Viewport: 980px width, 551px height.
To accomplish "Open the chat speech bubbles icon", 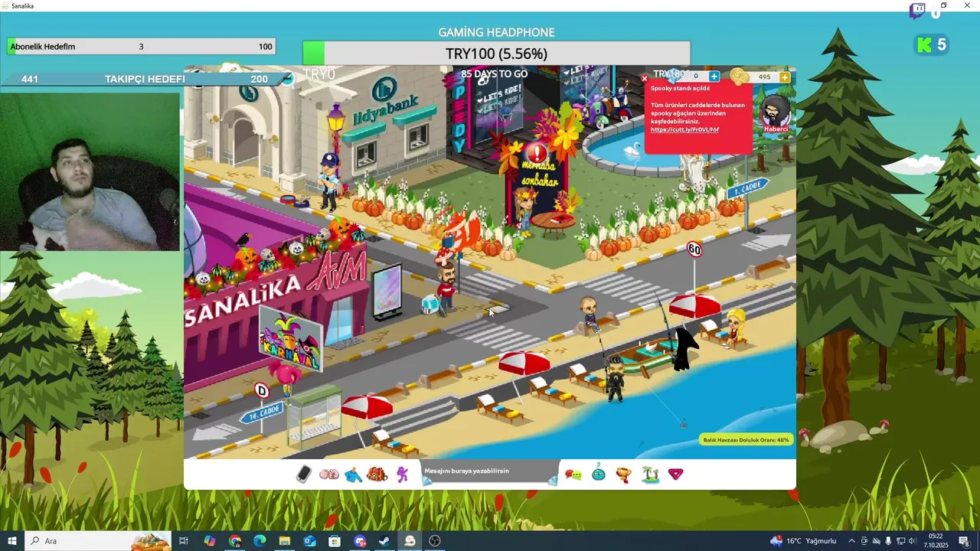I will 573,474.
